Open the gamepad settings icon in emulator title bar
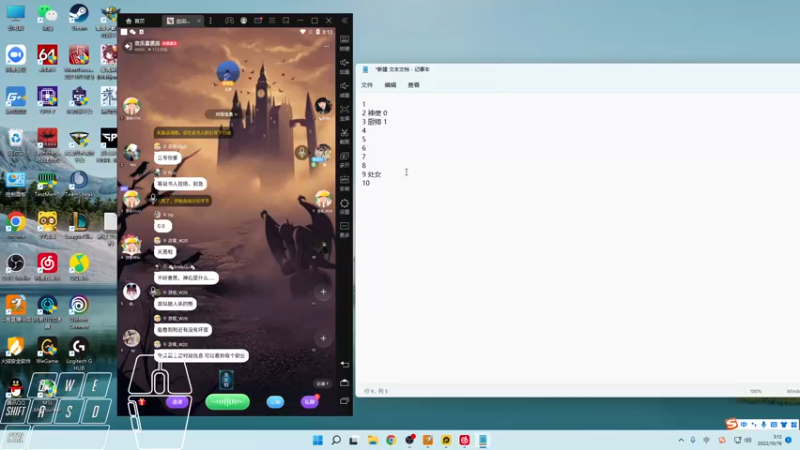800x450 pixels. pyautogui.click(x=230, y=21)
